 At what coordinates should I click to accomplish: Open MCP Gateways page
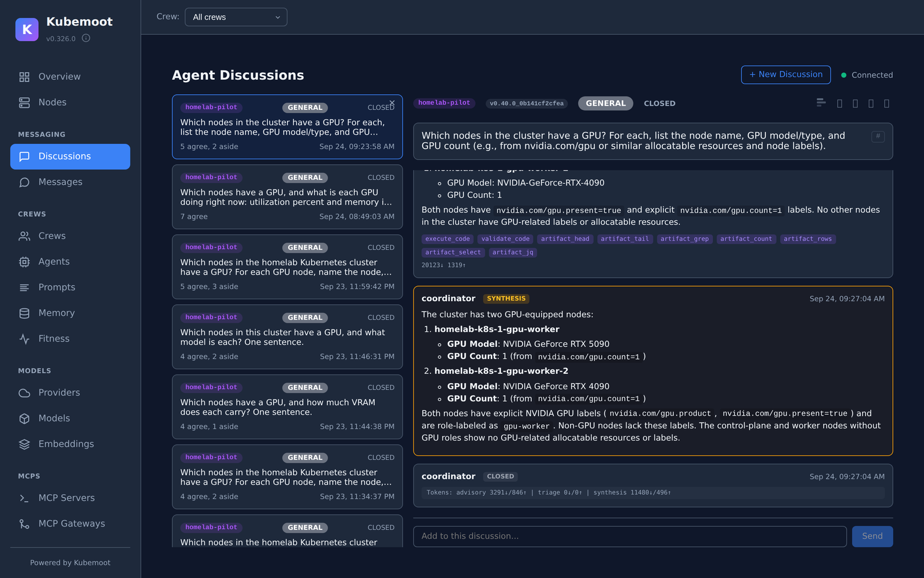(70, 524)
